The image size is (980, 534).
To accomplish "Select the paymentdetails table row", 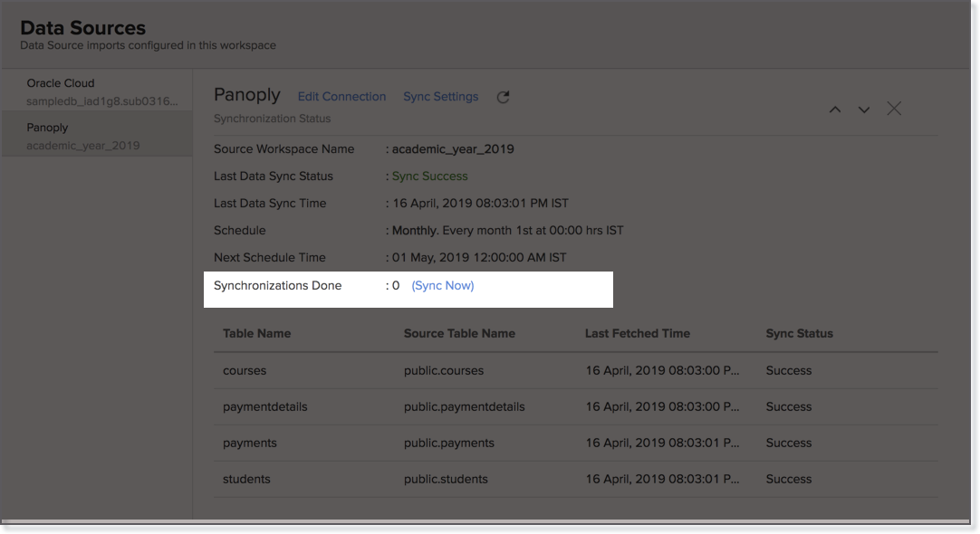I will [264, 406].
